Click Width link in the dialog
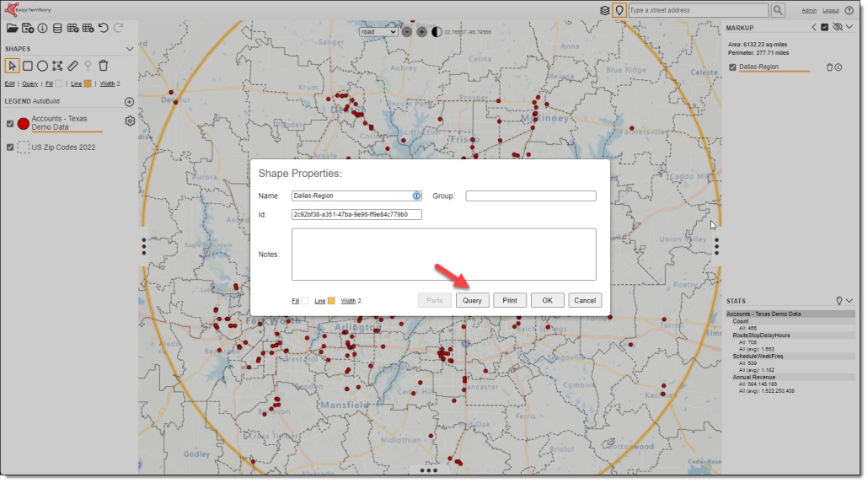This screenshot has width=868, height=483. click(x=348, y=301)
